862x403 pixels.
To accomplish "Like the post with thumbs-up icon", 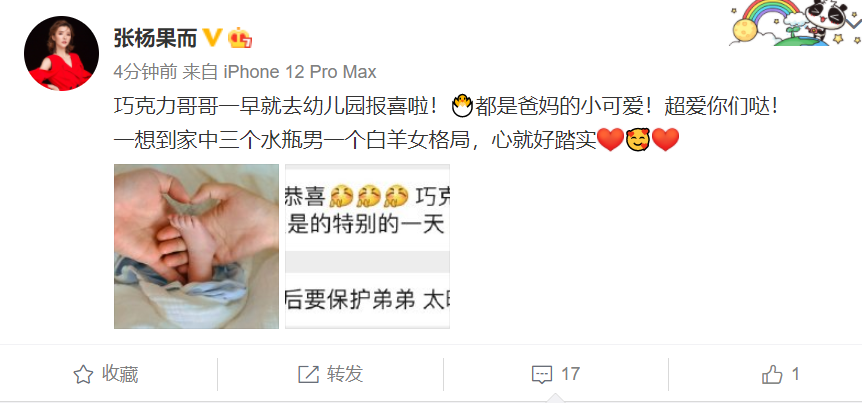I will (772, 375).
